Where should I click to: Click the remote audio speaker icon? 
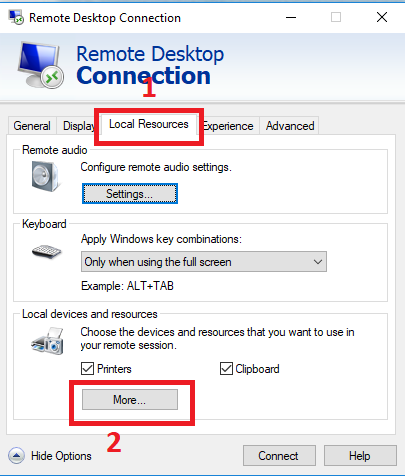coord(46,176)
